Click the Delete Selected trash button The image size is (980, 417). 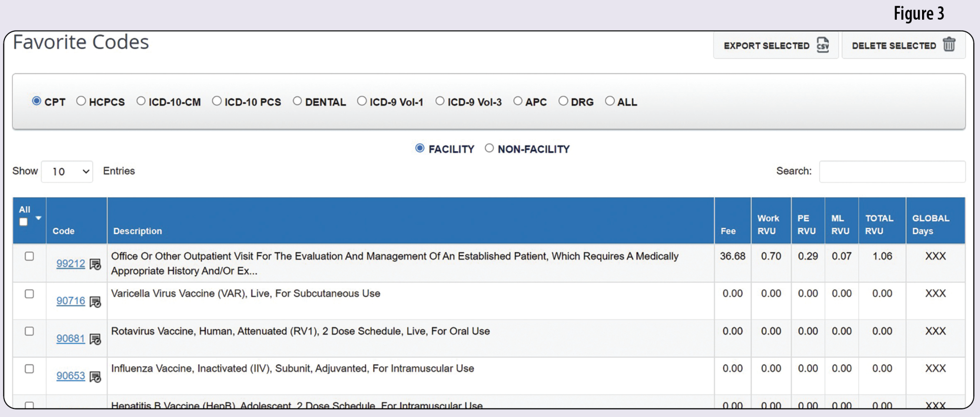[x=903, y=45]
